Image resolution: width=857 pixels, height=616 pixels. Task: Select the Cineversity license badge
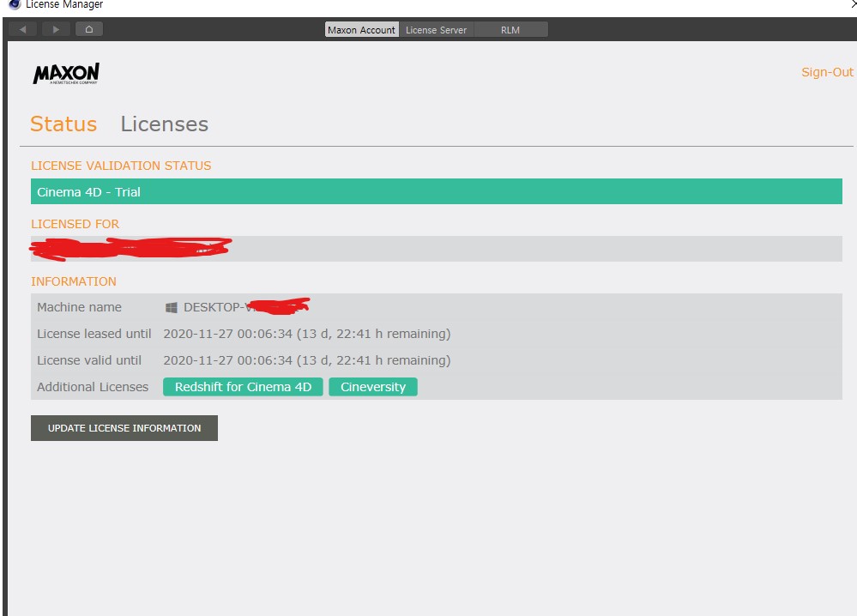click(x=373, y=387)
